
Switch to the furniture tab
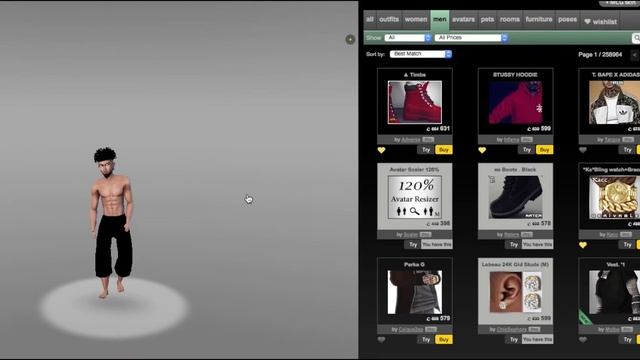point(539,20)
